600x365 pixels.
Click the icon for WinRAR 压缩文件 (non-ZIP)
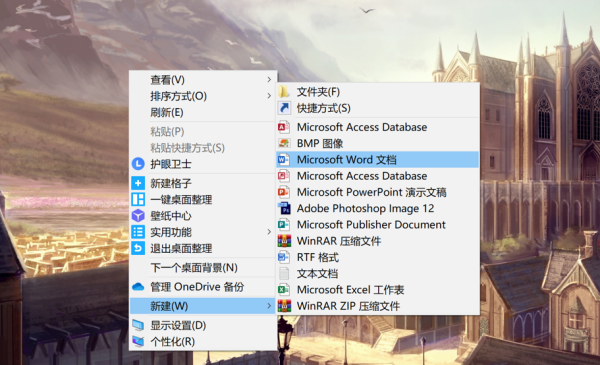click(x=284, y=241)
